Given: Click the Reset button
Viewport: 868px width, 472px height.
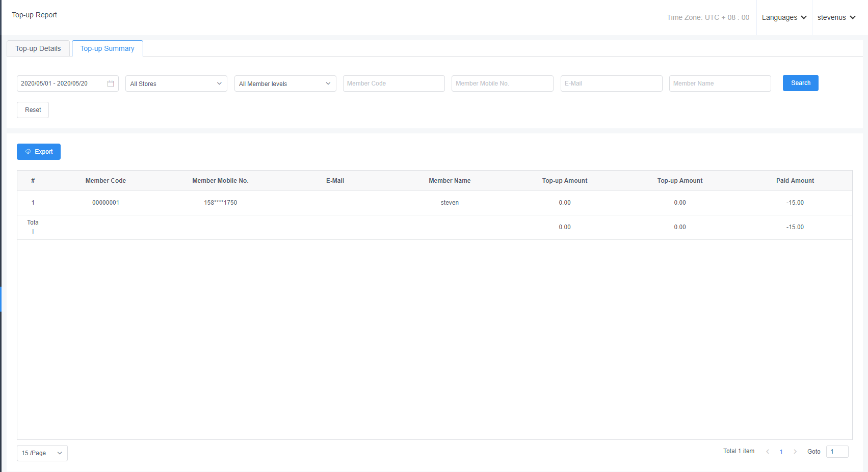Looking at the screenshot, I should (x=33, y=110).
